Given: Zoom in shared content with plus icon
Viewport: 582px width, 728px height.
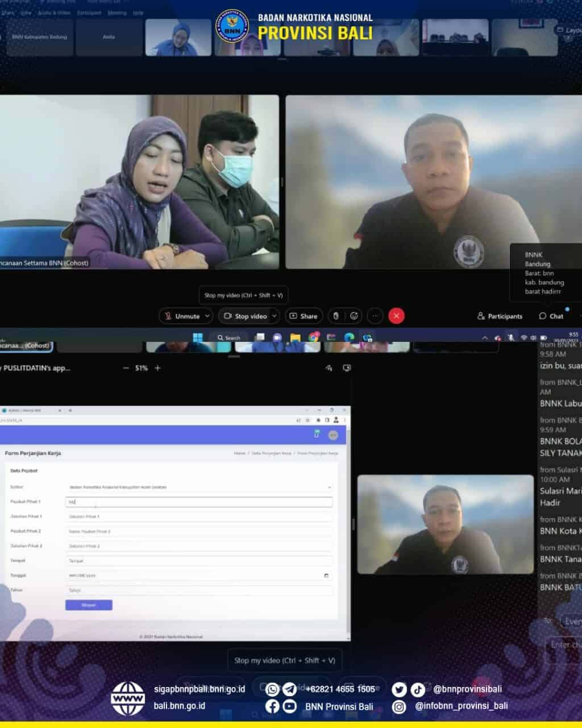Looking at the screenshot, I should [x=157, y=368].
